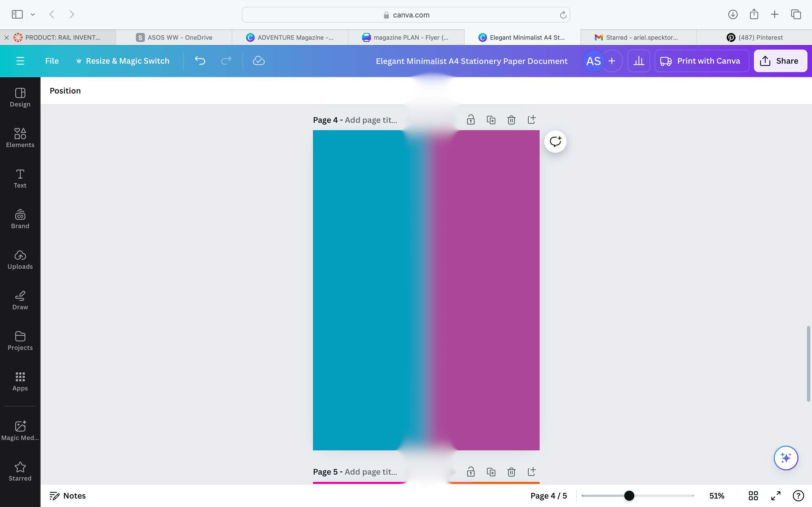Lock Page 5 with the lock icon
This screenshot has width=812, height=507.
coord(470,472)
